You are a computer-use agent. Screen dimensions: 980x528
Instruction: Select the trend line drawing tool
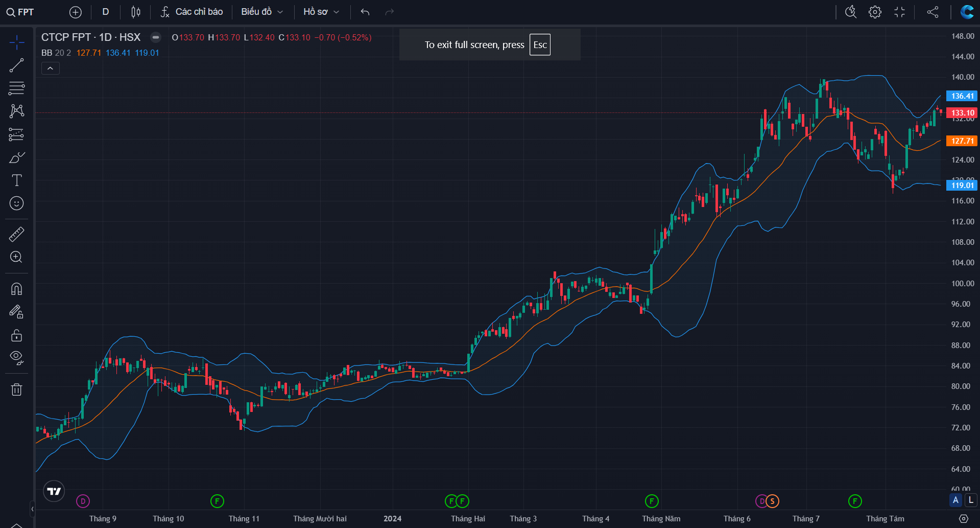click(16, 65)
